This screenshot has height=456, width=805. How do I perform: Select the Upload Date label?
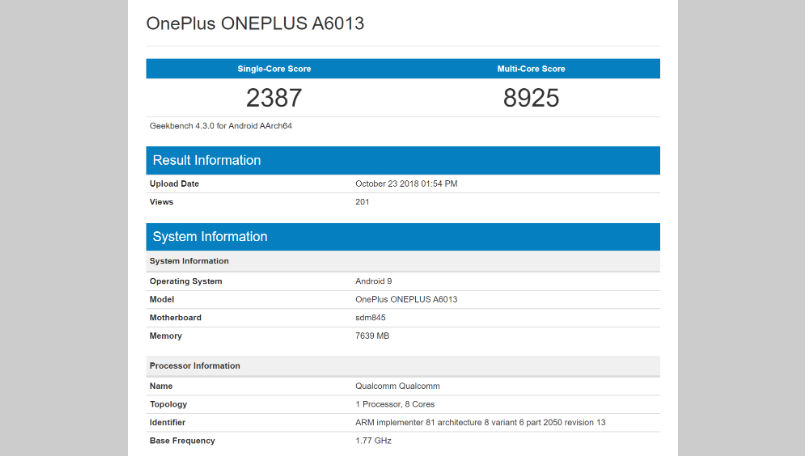pos(174,184)
